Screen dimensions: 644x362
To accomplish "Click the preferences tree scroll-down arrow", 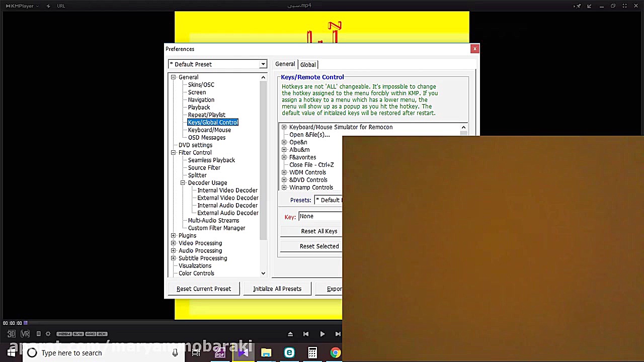I will [263, 273].
